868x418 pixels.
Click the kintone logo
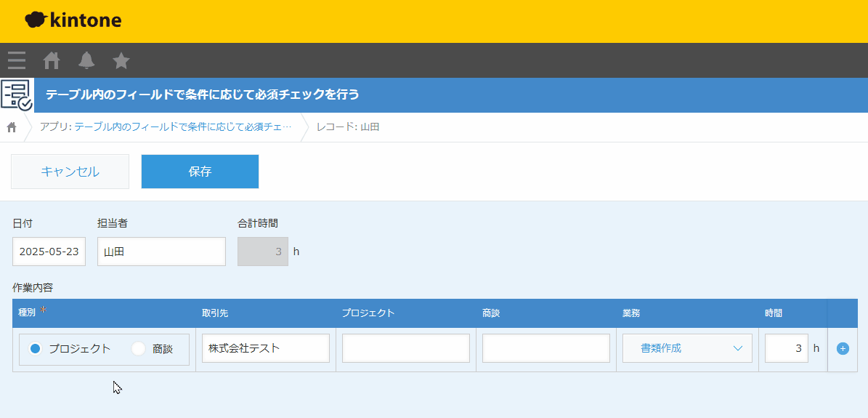pyautogui.click(x=73, y=20)
